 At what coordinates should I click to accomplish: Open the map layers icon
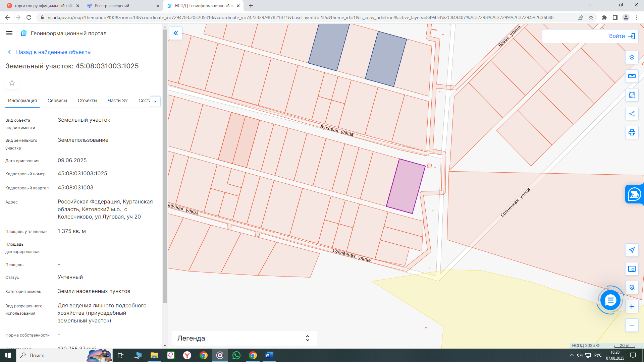pyautogui.click(x=632, y=57)
